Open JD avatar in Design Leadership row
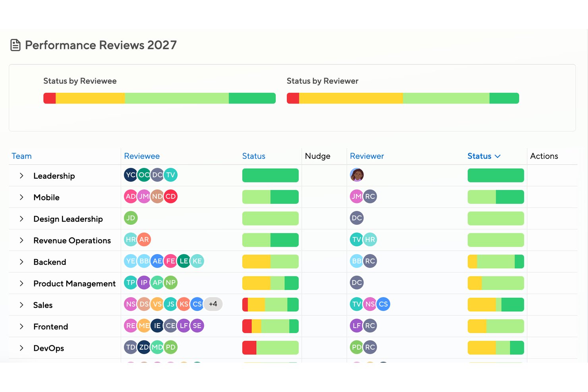 coord(131,218)
